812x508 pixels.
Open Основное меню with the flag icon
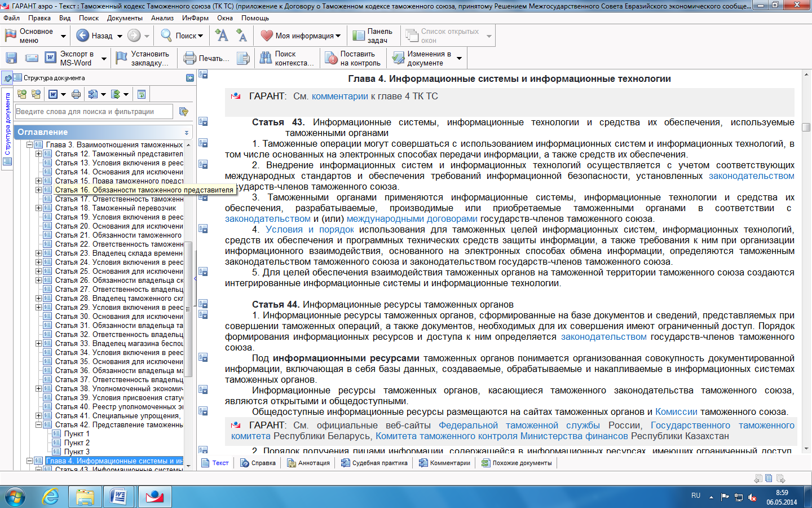(x=11, y=36)
